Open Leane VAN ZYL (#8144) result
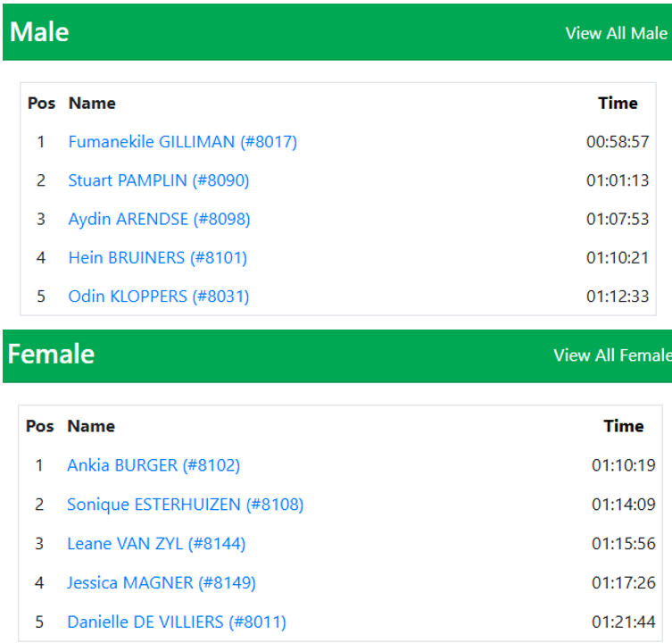672x643 pixels. (156, 543)
